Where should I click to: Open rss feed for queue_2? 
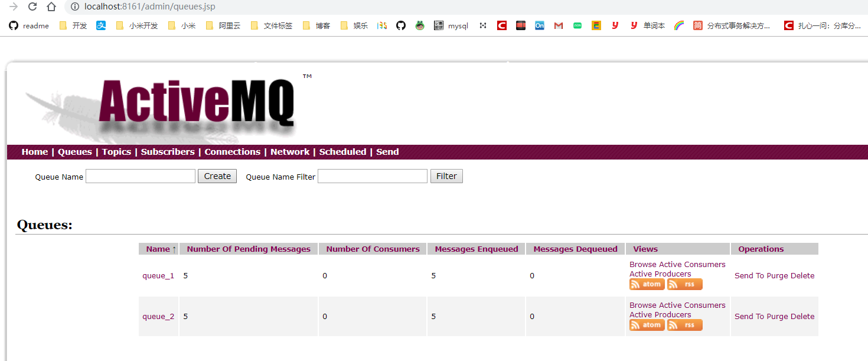coord(685,325)
